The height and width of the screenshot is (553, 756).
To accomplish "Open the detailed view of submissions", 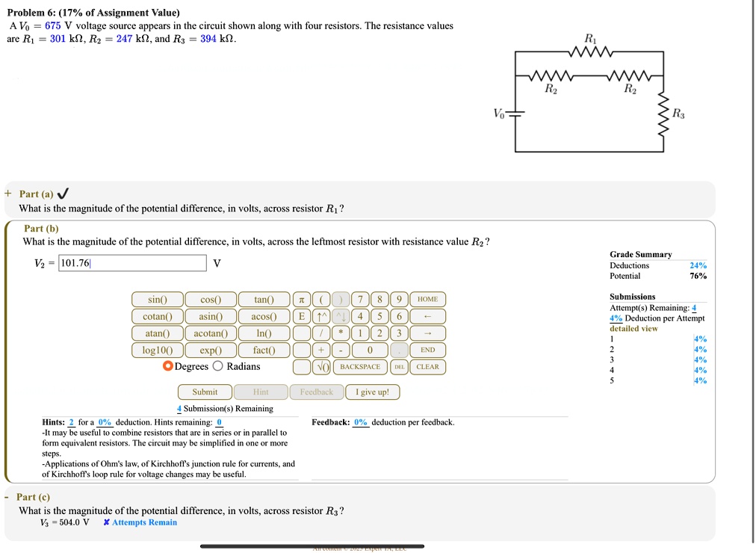I will click(633, 328).
